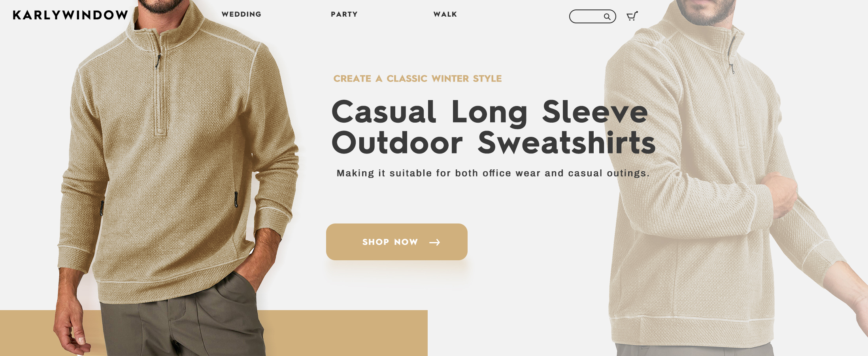This screenshot has width=868, height=356.
Task: Click the KARLYWINDOW brand logo
Action: click(x=70, y=15)
